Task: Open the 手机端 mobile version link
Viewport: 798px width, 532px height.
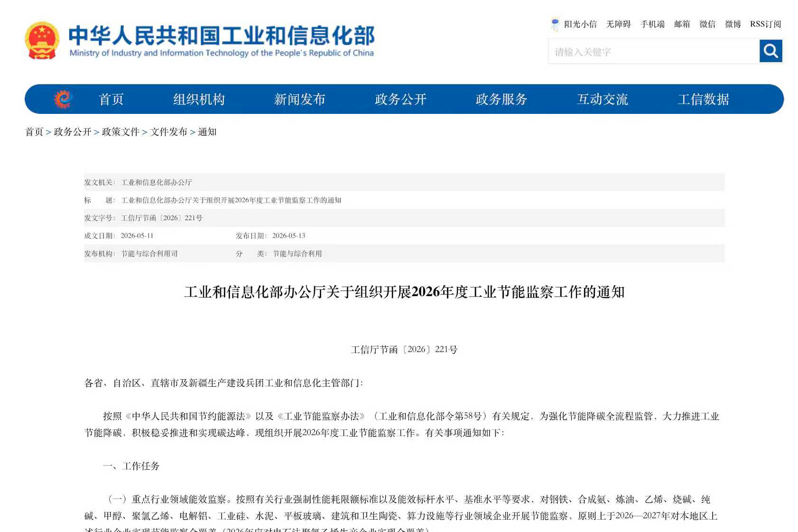Action: tap(652, 24)
